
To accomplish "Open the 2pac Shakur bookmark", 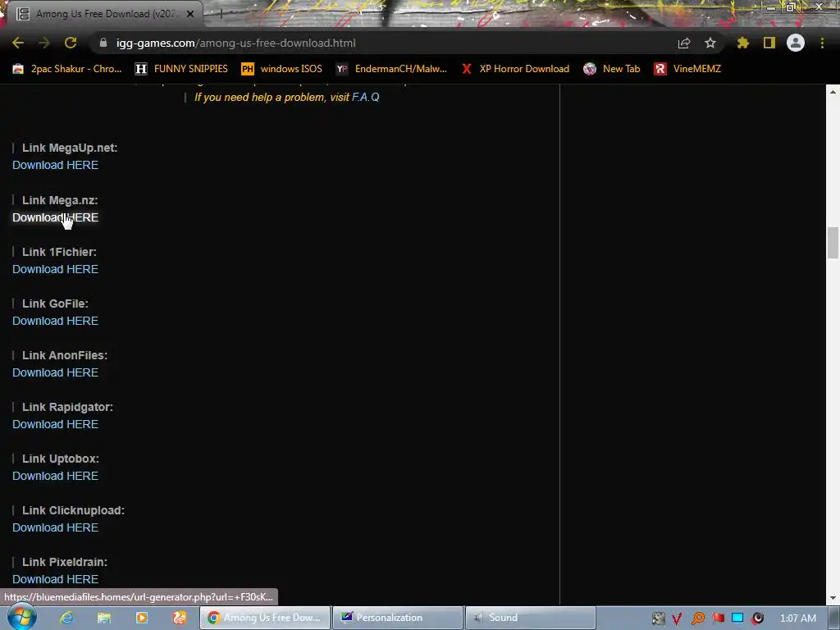I will point(67,69).
